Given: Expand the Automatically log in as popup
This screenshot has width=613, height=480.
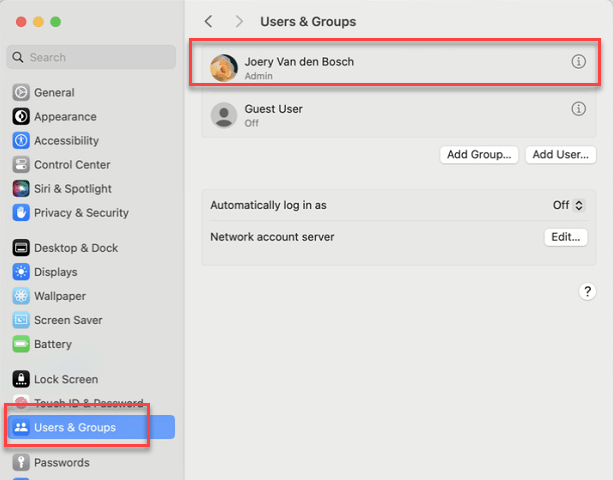Looking at the screenshot, I should (569, 205).
